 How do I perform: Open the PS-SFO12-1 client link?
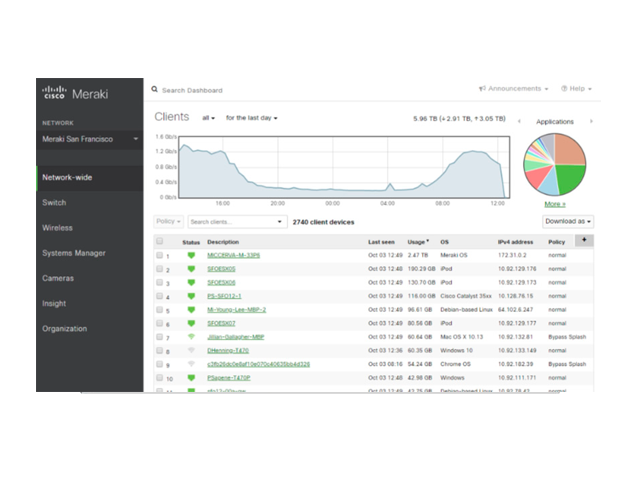coord(225,297)
